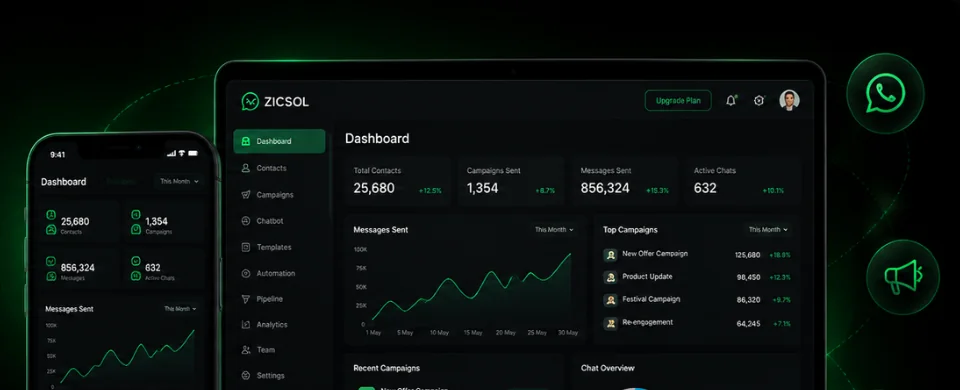Select the New Offer Campaign row
Screen dimensions: 960x390
[697, 255]
